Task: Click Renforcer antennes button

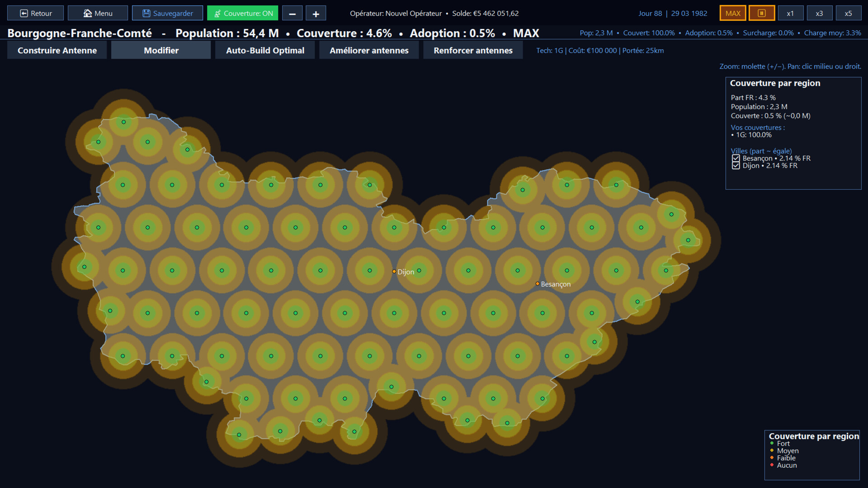Action: tap(473, 50)
